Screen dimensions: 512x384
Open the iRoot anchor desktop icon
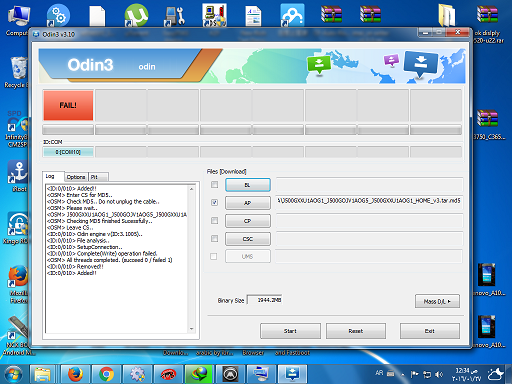tap(18, 175)
